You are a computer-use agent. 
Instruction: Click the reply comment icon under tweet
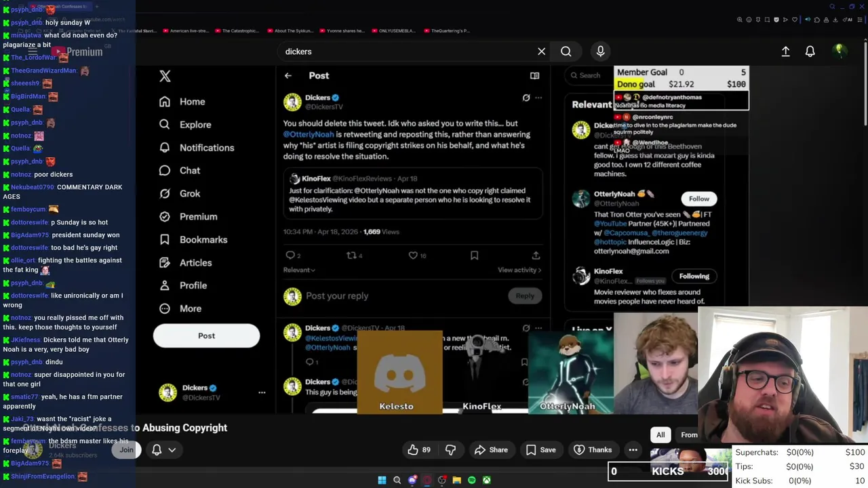coord(290,256)
